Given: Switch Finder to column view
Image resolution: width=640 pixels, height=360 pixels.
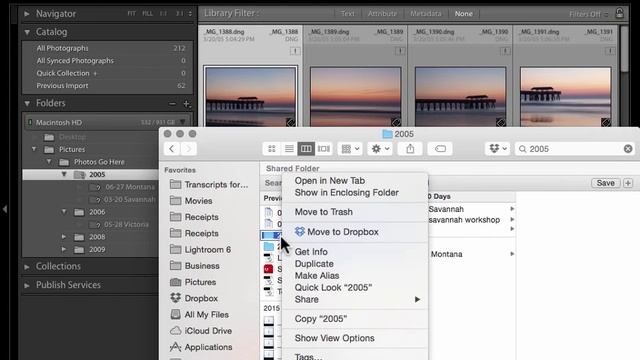Looking at the screenshot, I should 306,149.
